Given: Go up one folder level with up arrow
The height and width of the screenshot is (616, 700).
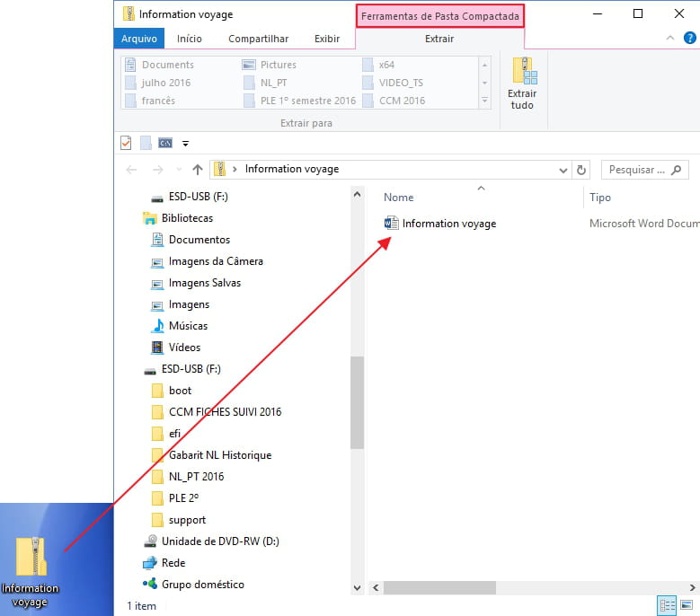Looking at the screenshot, I should pyautogui.click(x=198, y=170).
